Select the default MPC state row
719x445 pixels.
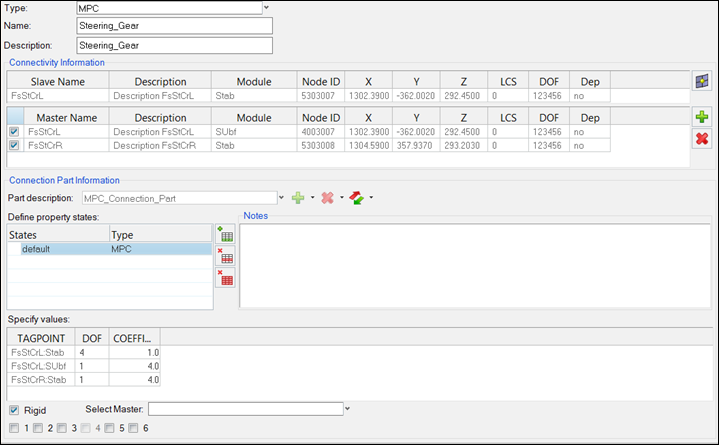coord(110,248)
